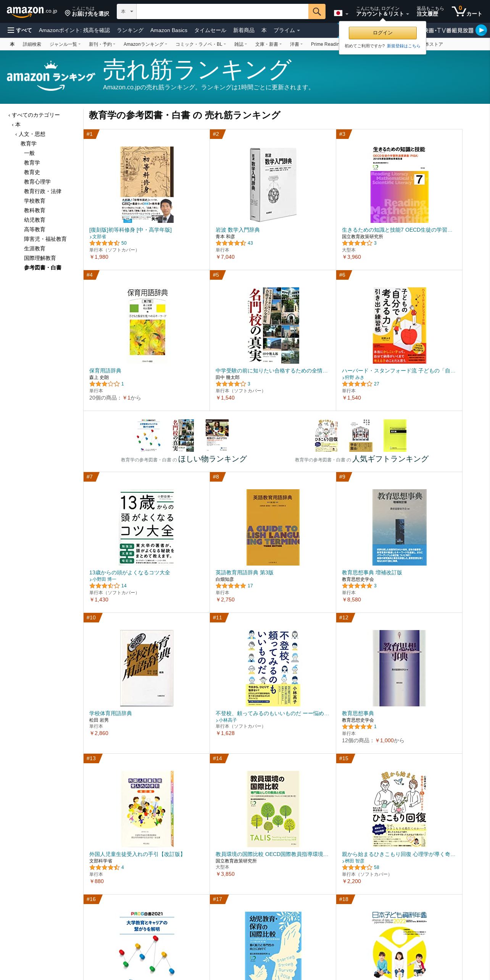
Task: Expand the プライム menu dropdown
Action: click(x=287, y=30)
